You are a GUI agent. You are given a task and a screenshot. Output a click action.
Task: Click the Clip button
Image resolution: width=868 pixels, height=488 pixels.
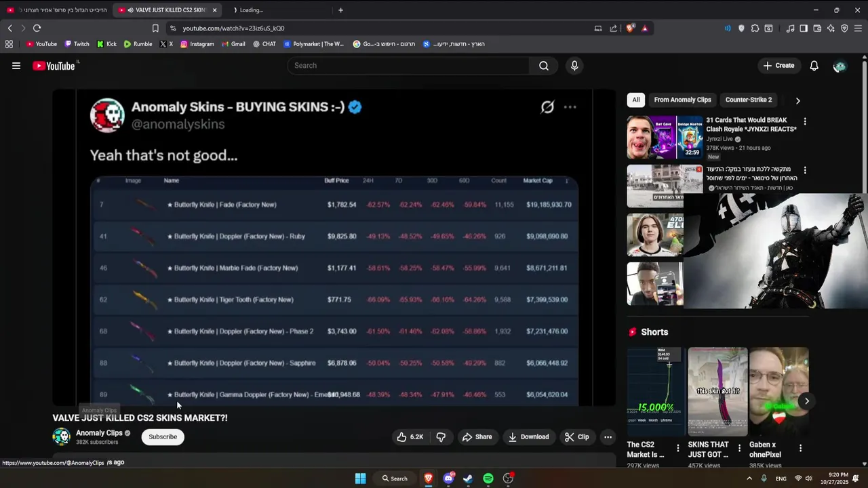click(x=577, y=437)
